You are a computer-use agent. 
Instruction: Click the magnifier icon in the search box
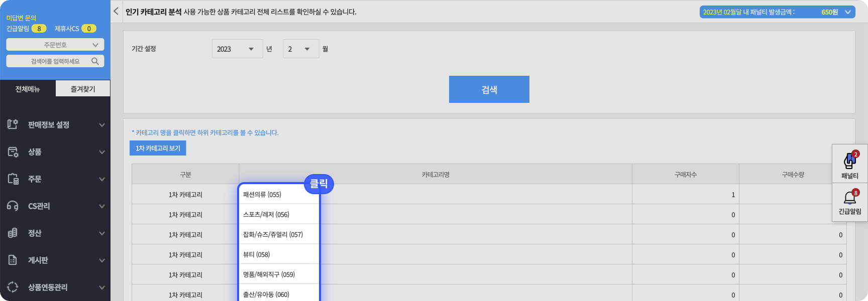click(x=95, y=61)
